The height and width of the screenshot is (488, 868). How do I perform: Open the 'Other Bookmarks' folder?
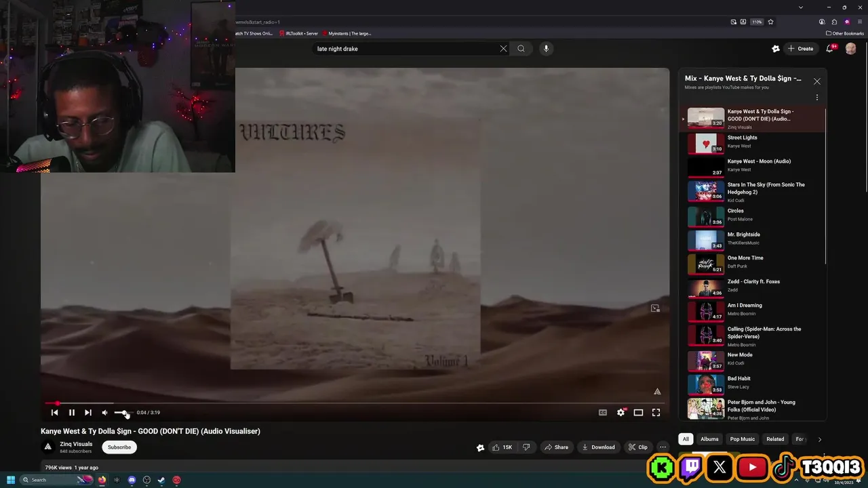tap(845, 33)
